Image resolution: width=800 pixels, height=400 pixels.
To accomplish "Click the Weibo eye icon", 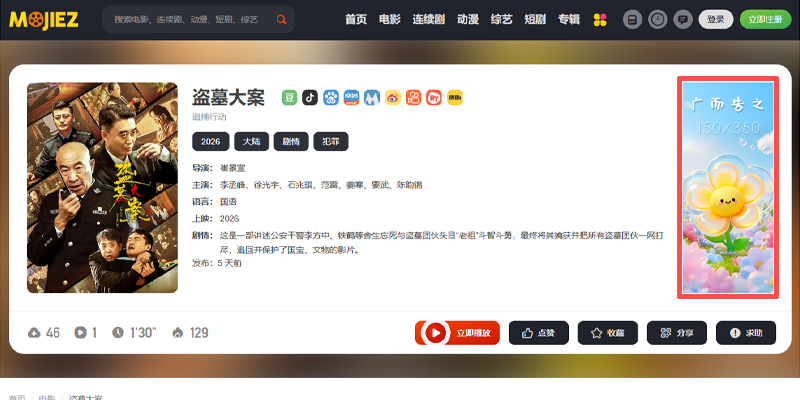I will click(x=392, y=98).
